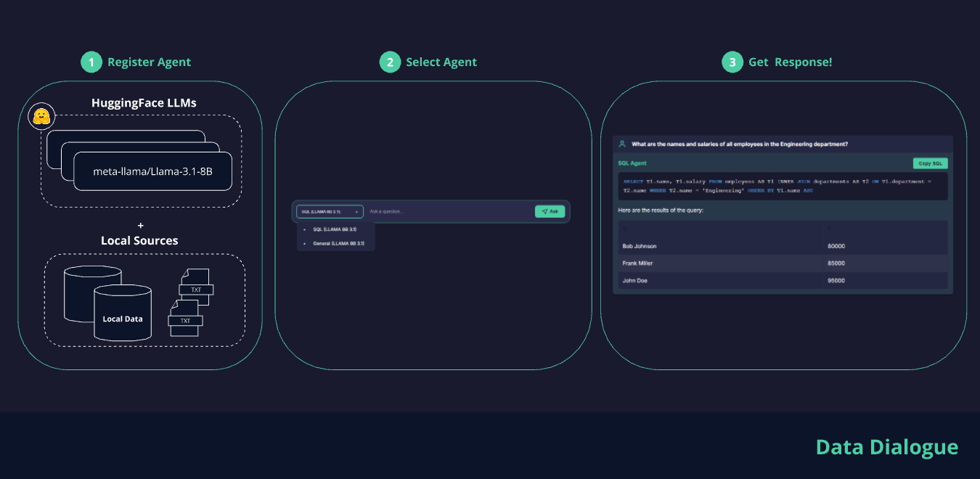The image size is (980, 479).
Task: Open the agent selector combo box
Action: (x=330, y=211)
